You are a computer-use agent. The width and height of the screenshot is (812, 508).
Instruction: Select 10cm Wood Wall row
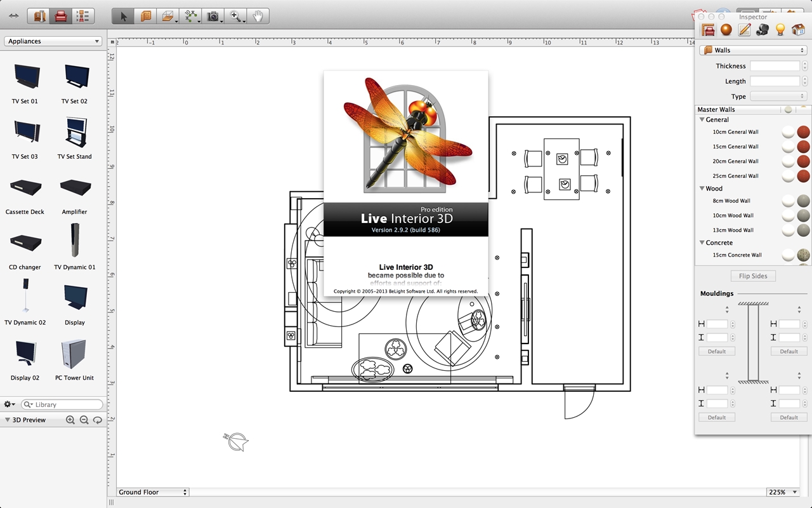click(x=753, y=215)
